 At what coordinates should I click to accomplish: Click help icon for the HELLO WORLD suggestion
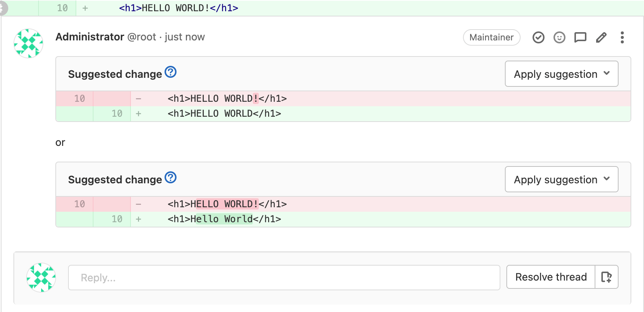point(171,72)
